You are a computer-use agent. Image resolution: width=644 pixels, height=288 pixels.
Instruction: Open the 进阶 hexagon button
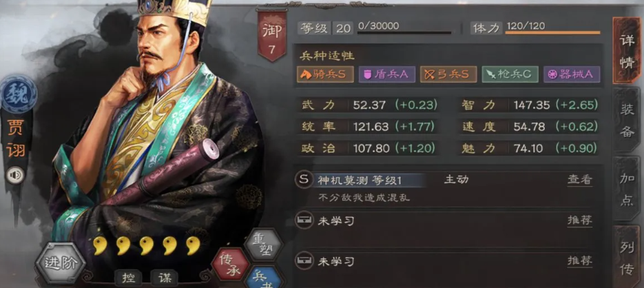(x=60, y=263)
